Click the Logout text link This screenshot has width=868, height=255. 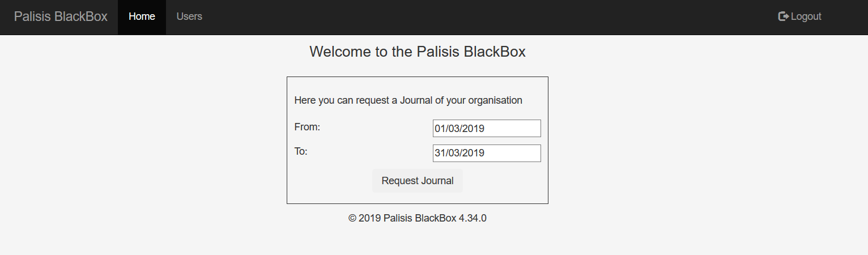point(806,16)
